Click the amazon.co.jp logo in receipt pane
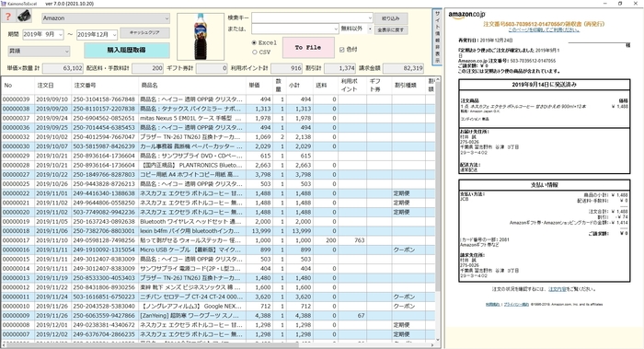This screenshot has width=644, height=349. point(466,15)
